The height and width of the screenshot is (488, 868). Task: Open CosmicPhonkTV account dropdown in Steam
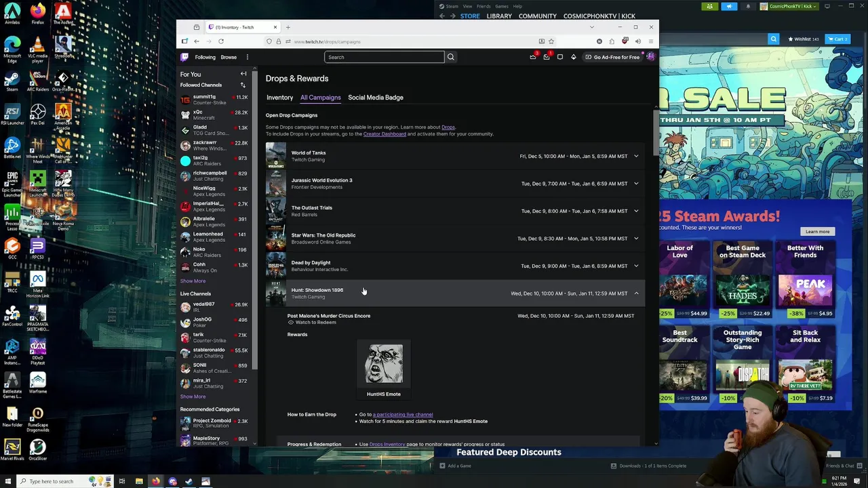pyautogui.click(x=791, y=6)
